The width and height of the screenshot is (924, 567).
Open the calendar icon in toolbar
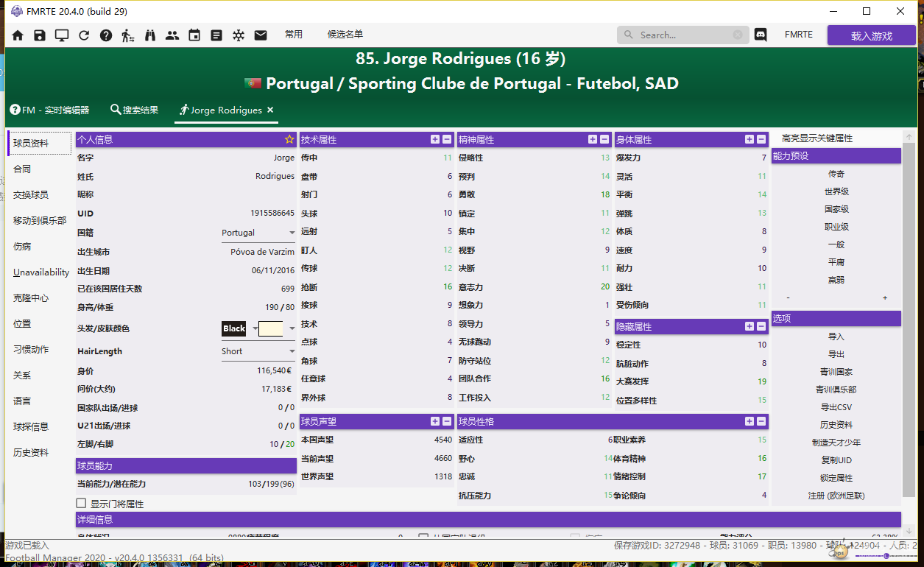[x=194, y=35]
